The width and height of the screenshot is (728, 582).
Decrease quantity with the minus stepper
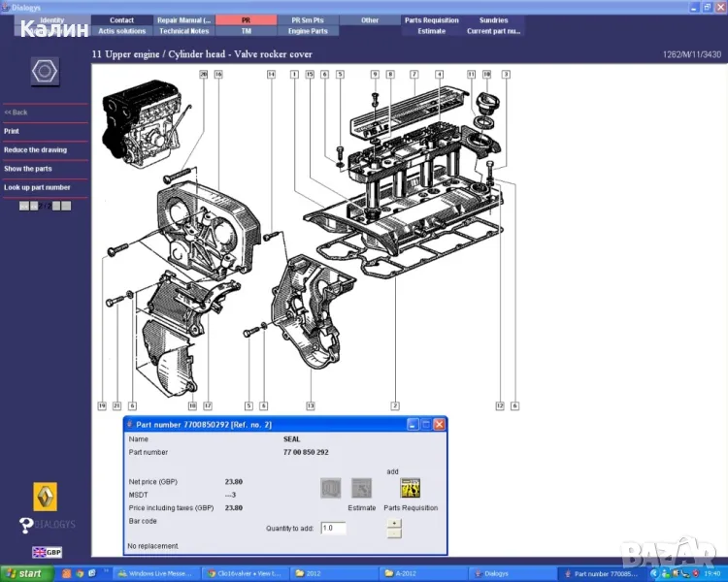coord(393,533)
